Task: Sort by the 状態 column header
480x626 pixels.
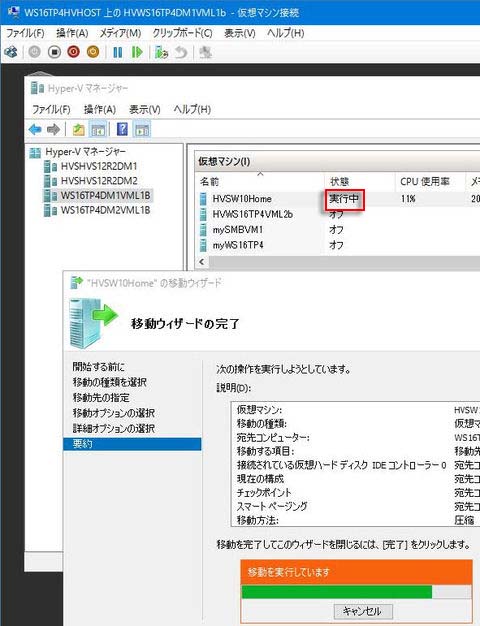Action: coord(359,181)
